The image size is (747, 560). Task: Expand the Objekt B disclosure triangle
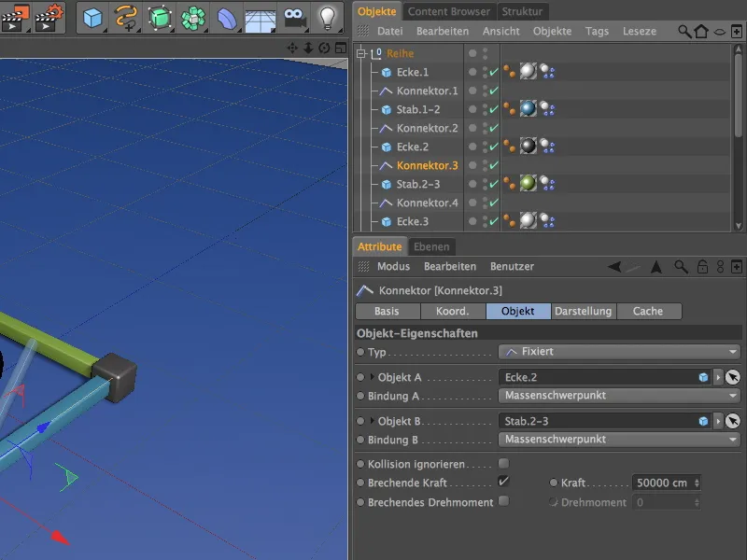pyautogui.click(x=372, y=421)
